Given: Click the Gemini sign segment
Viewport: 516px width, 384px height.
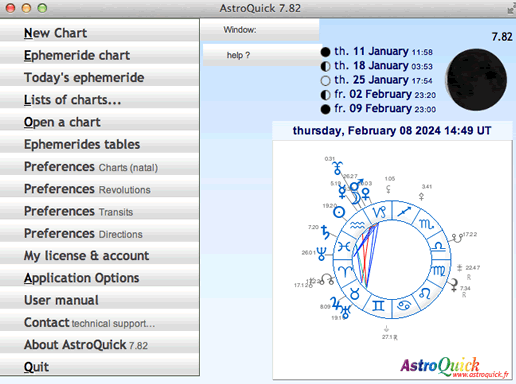Looking at the screenshot, I should 378,305.
